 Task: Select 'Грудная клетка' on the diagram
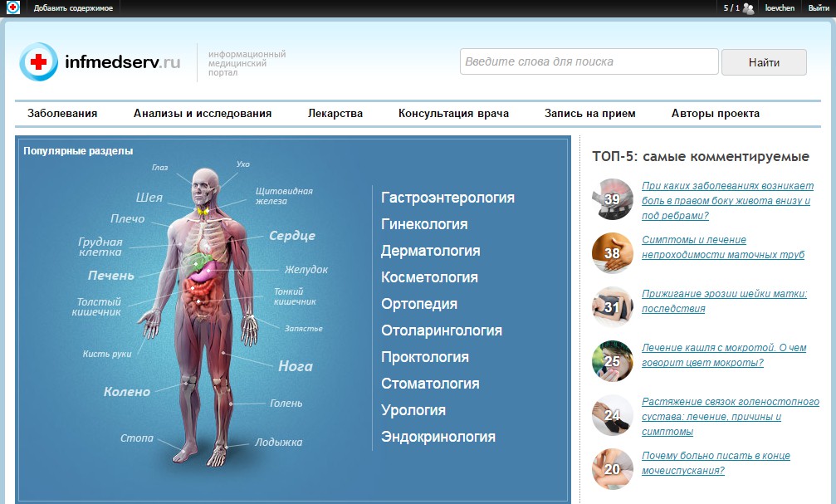(100, 247)
